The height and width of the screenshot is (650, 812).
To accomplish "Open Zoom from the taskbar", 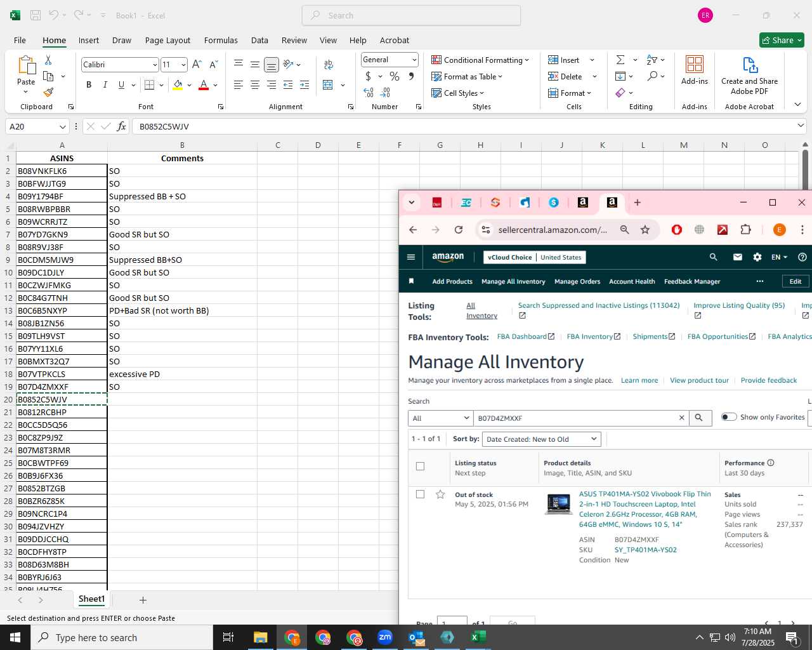I will tap(385, 637).
